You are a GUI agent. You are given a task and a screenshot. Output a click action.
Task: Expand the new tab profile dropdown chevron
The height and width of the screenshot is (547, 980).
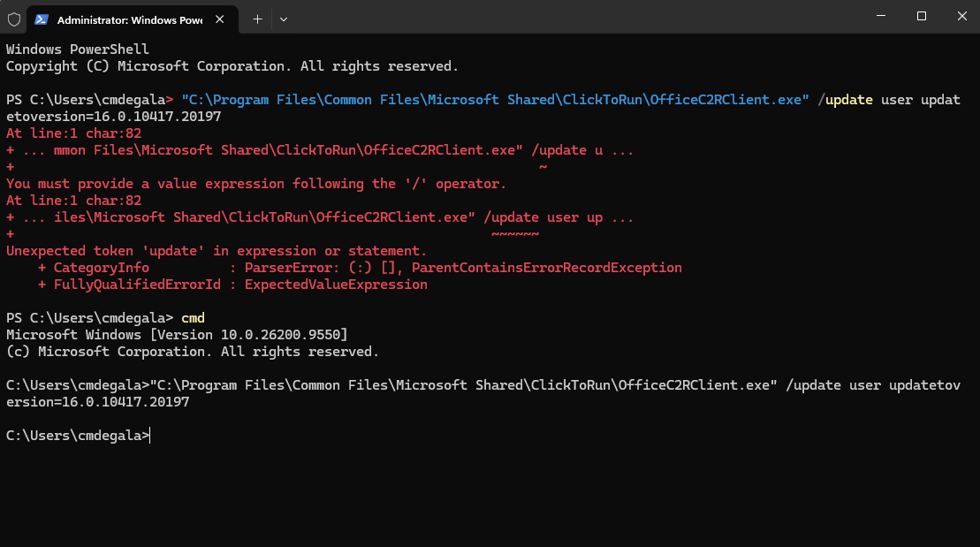[x=283, y=19]
